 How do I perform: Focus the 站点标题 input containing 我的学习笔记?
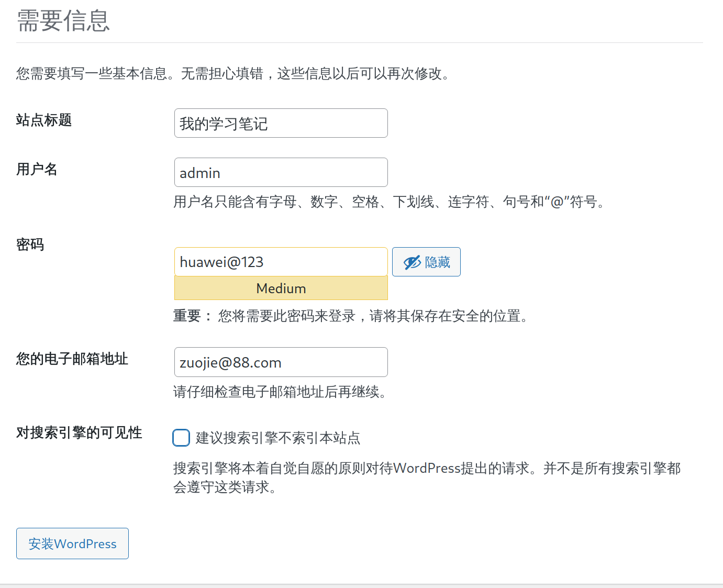pos(281,124)
